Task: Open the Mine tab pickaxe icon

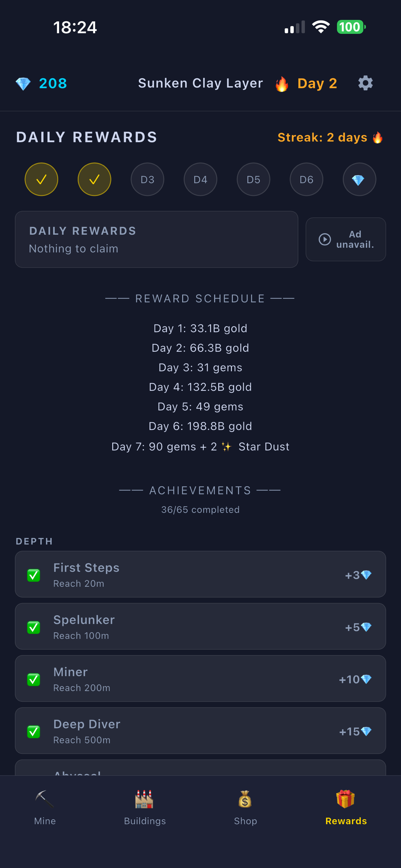Action: point(45,799)
